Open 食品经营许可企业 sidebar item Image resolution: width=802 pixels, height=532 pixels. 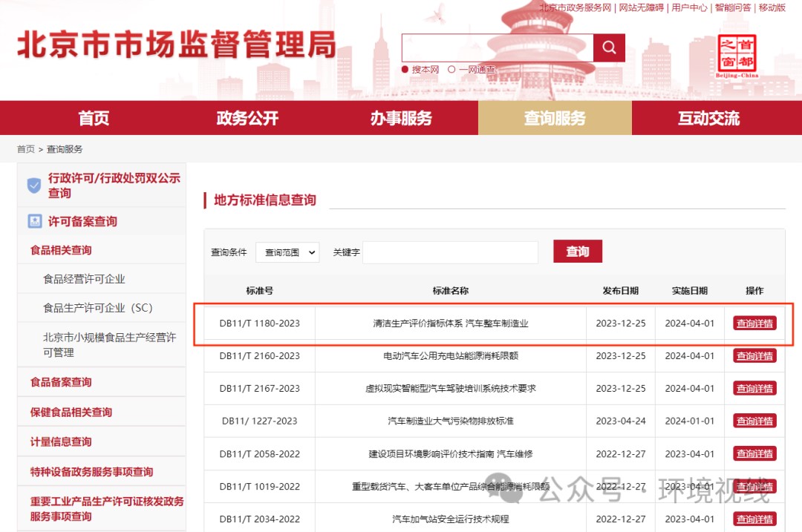[x=84, y=279]
